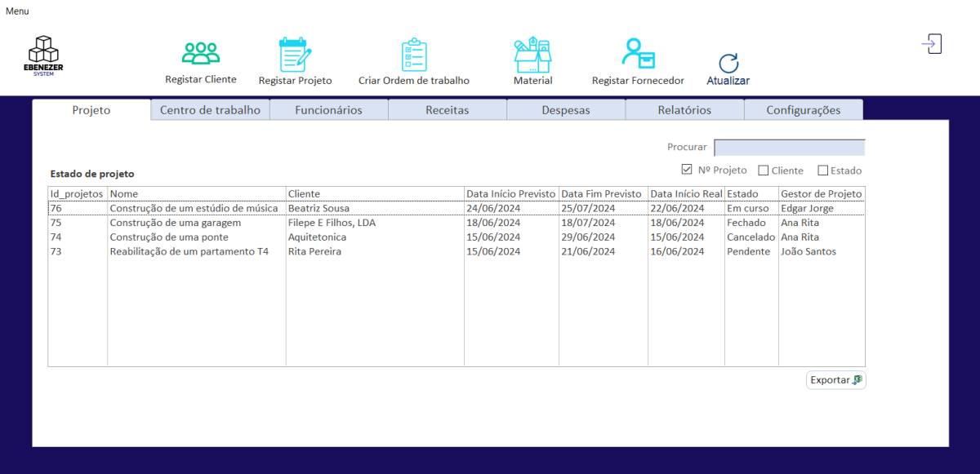Enable the Estado search checkbox
The width and height of the screenshot is (980, 474).
coord(823,171)
